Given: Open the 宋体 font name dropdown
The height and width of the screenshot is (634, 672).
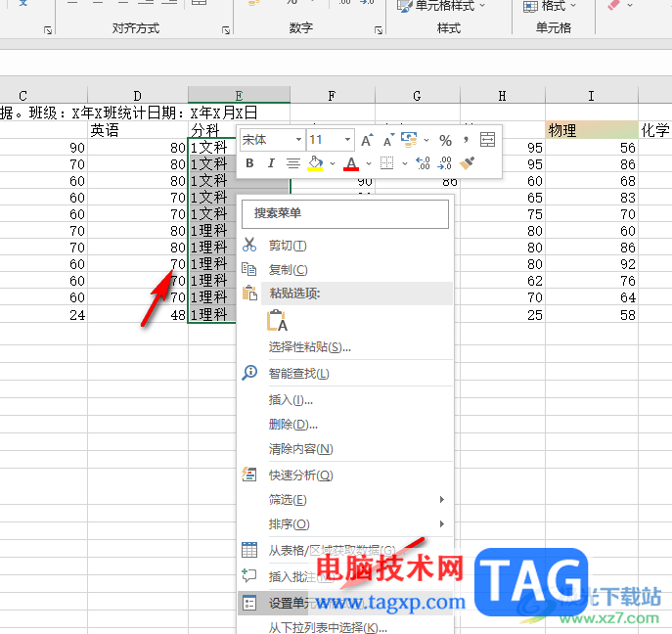Looking at the screenshot, I should (298, 140).
